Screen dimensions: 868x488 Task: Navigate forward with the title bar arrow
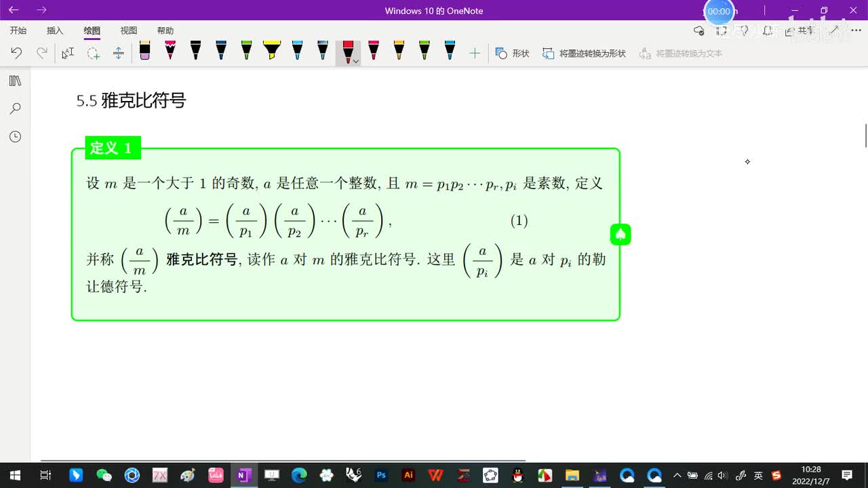pyautogui.click(x=41, y=10)
